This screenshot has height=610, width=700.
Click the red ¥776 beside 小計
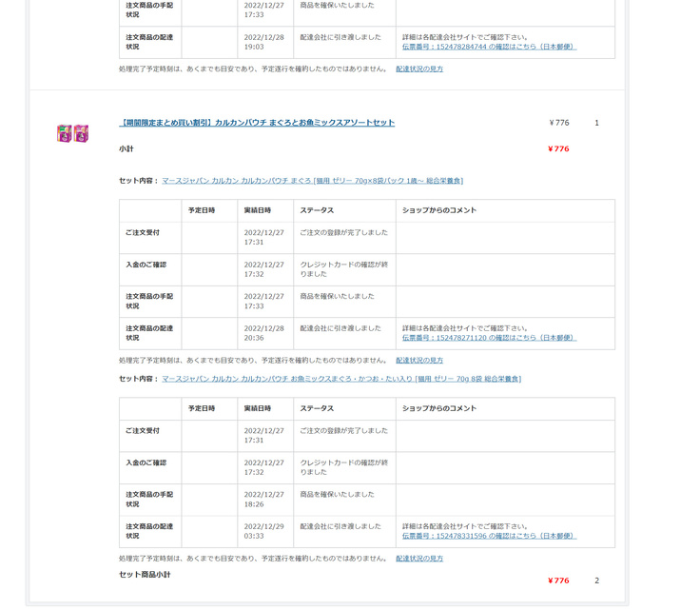pos(558,149)
